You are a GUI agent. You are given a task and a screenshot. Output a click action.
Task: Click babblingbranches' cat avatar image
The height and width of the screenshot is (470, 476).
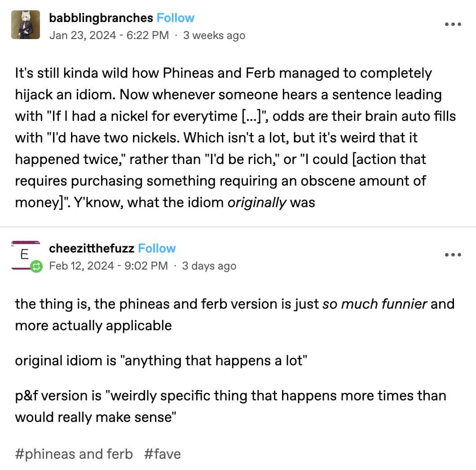(26, 25)
